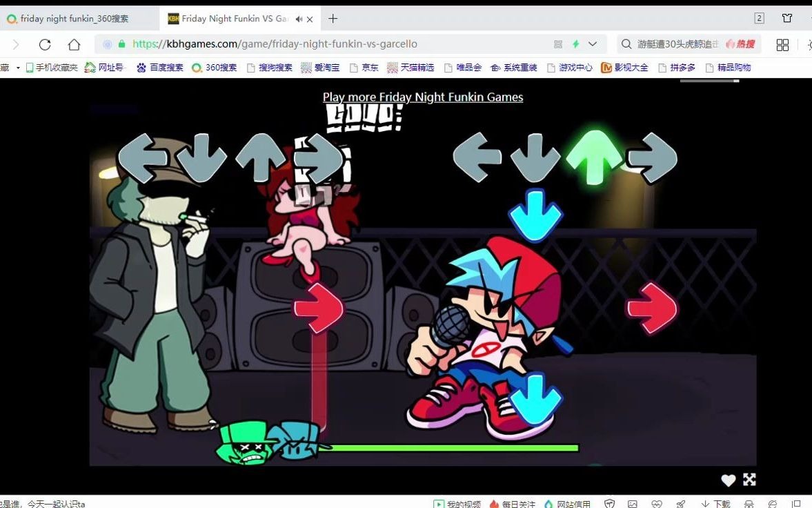Open the 百度搜索 bookmark
Screen dimensions: 812x508
tap(161, 68)
